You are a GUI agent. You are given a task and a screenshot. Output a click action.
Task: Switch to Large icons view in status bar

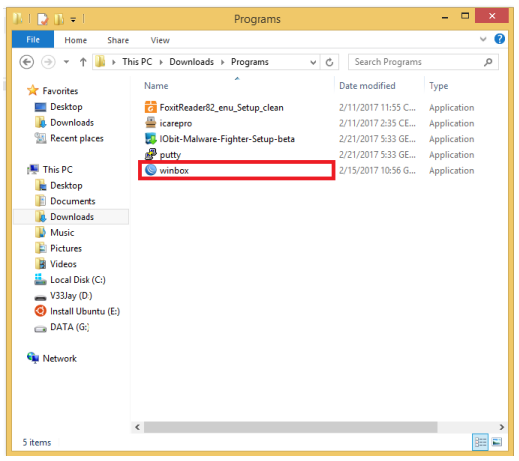497,442
